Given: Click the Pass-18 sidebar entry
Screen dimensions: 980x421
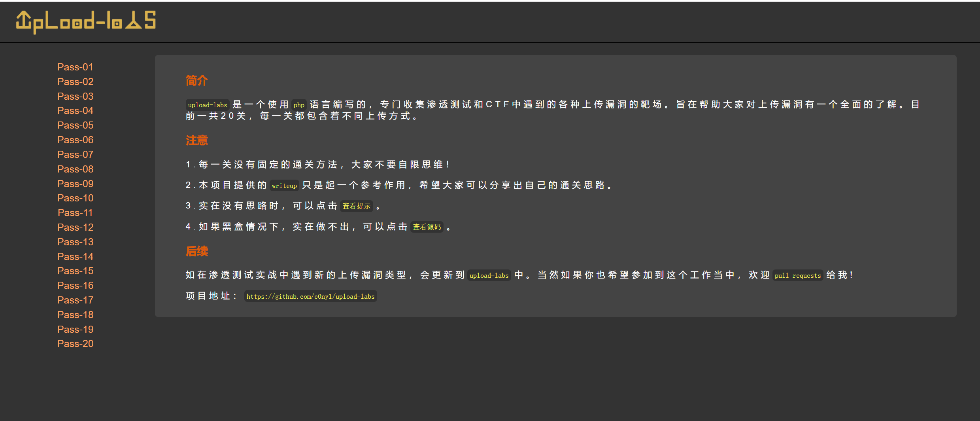Looking at the screenshot, I should pos(75,315).
